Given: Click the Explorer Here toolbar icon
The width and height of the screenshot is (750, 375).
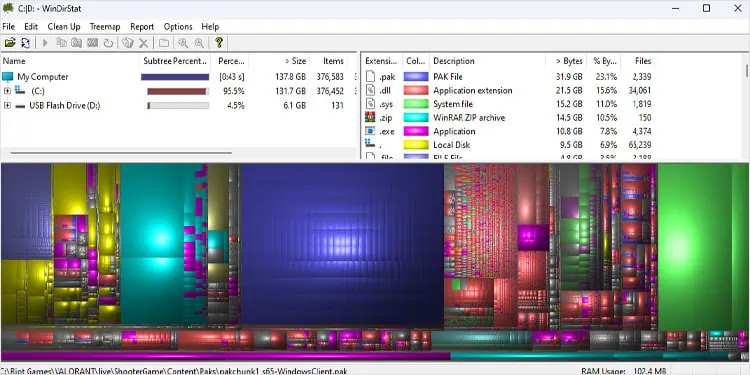Looking at the screenshot, I should tap(77, 43).
